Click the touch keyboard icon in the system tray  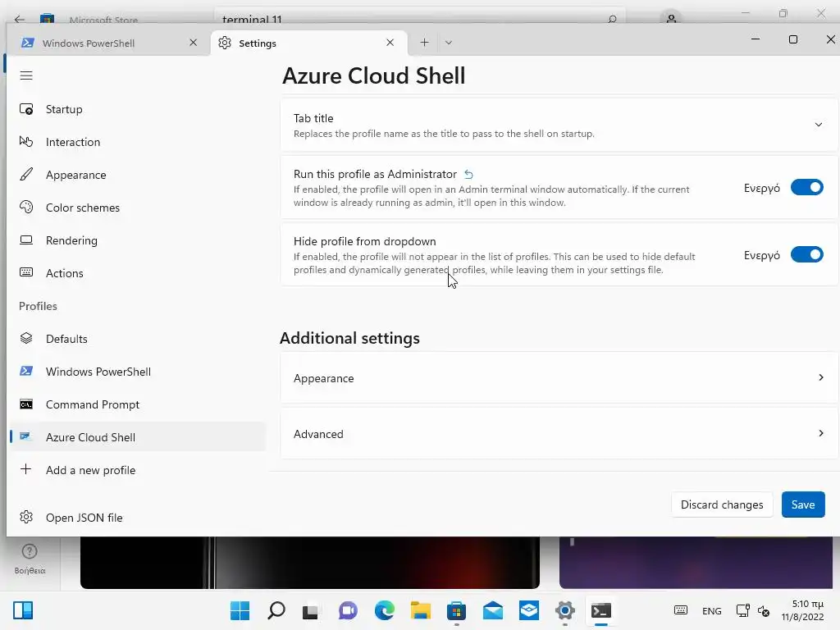[x=680, y=610]
